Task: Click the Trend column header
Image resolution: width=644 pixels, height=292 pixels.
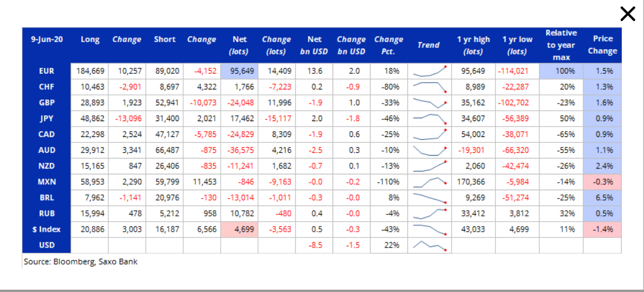Action: tap(429, 45)
